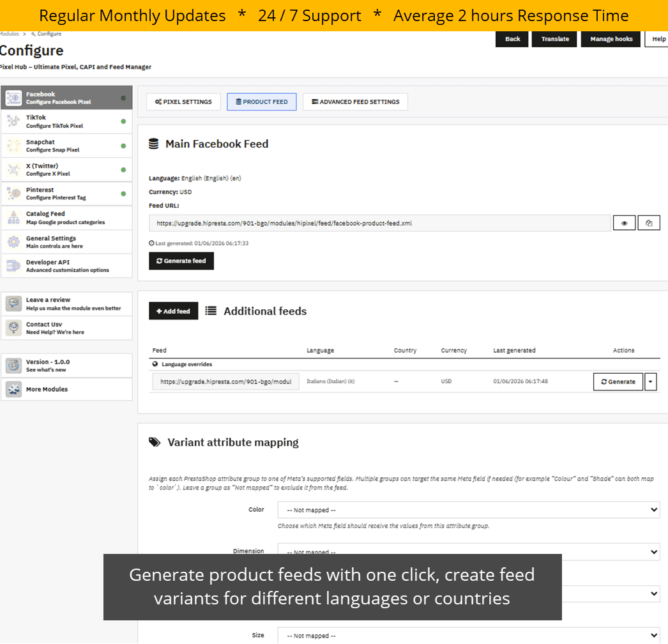Toggle the Snapchat green status dot
668x644 pixels.
click(x=123, y=146)
